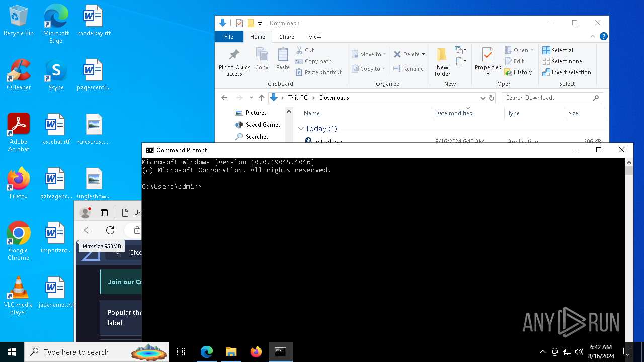The height and width of the screenshot is (362, 644).
Task: Select pagescentr... document on desktop
Action: pyautogui.click(x=94, y=75)
